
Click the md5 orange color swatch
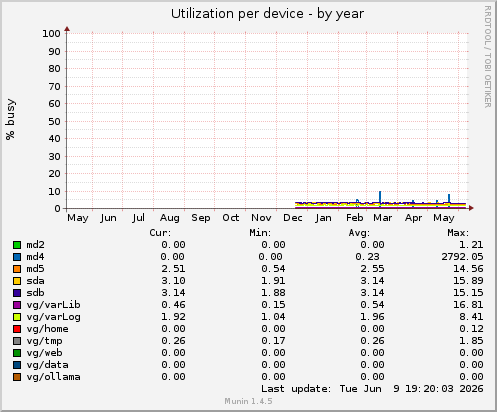(x=17, y=269)
